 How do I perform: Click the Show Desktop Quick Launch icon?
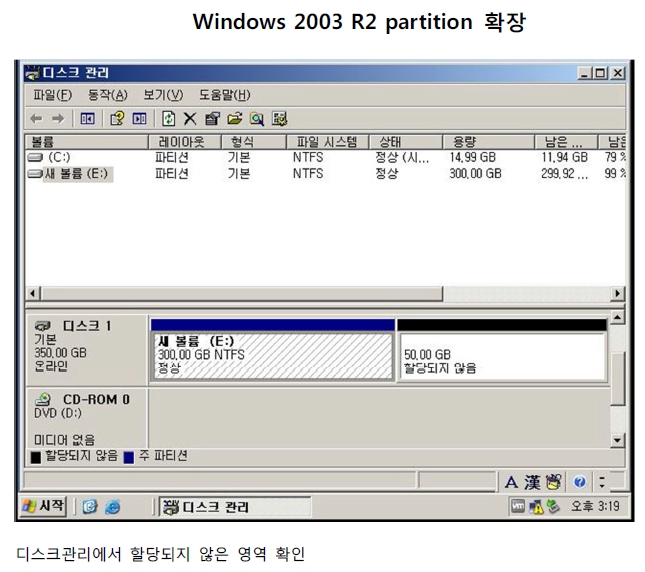tap(90, 507)
